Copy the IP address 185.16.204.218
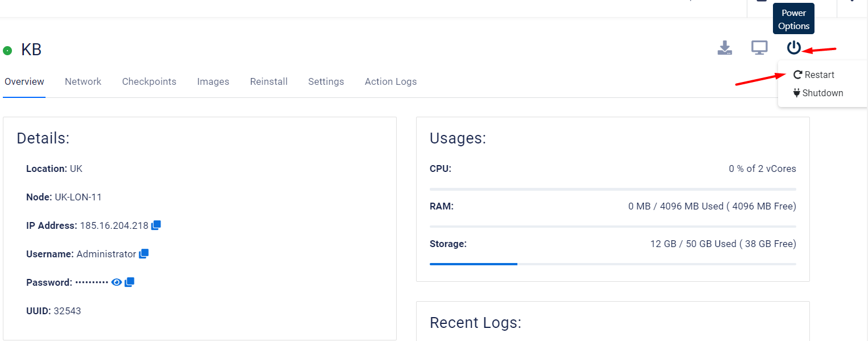The image size is (868, 341). pyautogui.click(x=156, y=224)
